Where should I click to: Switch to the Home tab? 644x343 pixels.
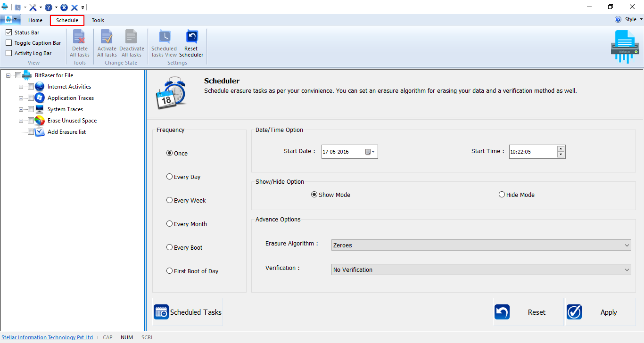click(35, 20)
